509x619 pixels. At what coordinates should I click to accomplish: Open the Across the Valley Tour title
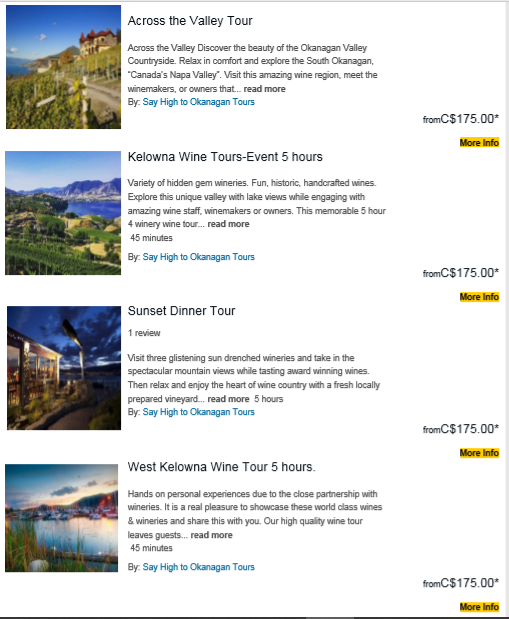[x=190, y=21]
